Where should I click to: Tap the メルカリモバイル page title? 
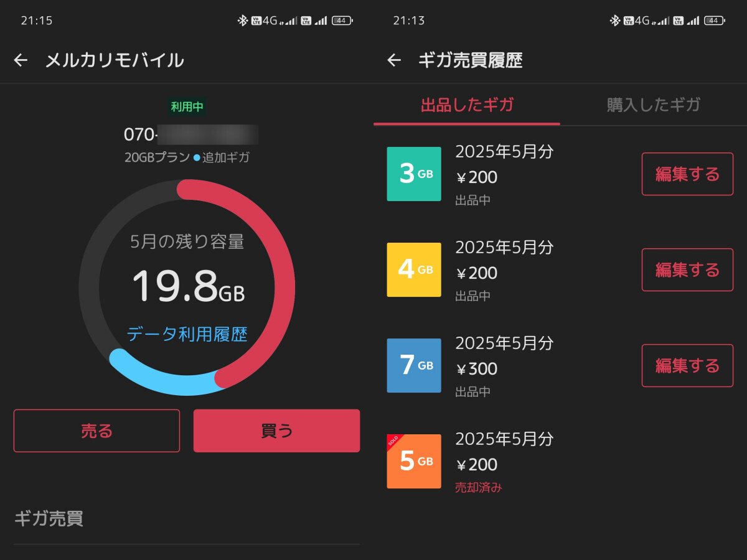(115, 60)
